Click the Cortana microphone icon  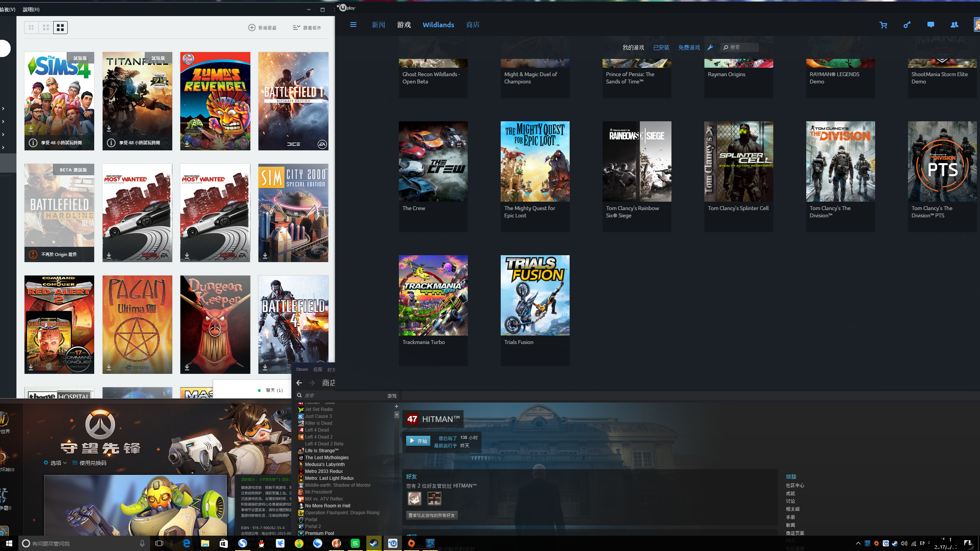click(x=142, y=543)
